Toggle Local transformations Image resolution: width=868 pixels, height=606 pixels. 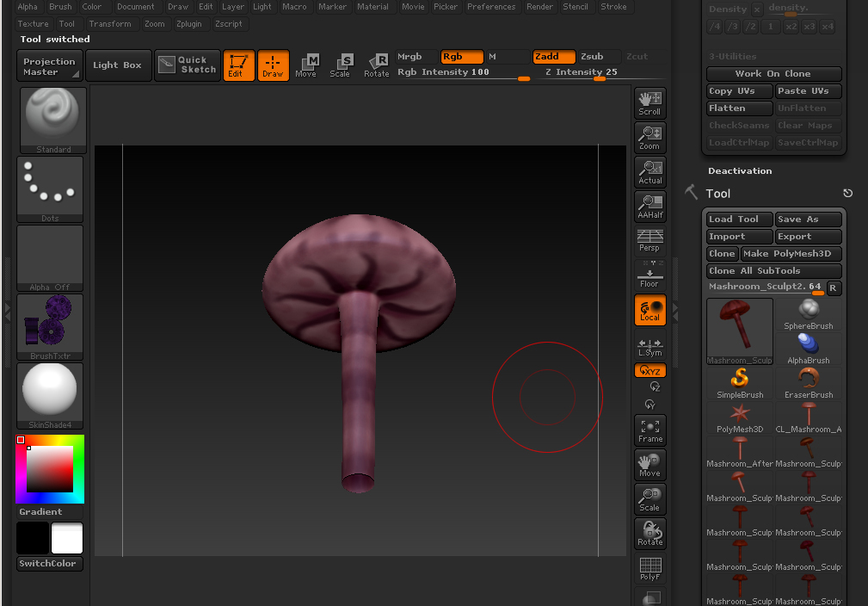pos(649,310)
